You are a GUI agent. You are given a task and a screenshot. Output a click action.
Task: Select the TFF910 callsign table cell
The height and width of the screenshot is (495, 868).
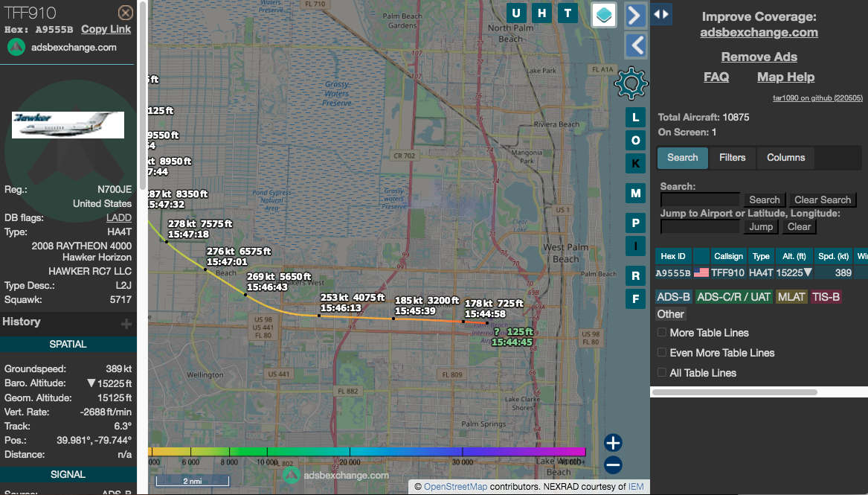coord(728,272)
